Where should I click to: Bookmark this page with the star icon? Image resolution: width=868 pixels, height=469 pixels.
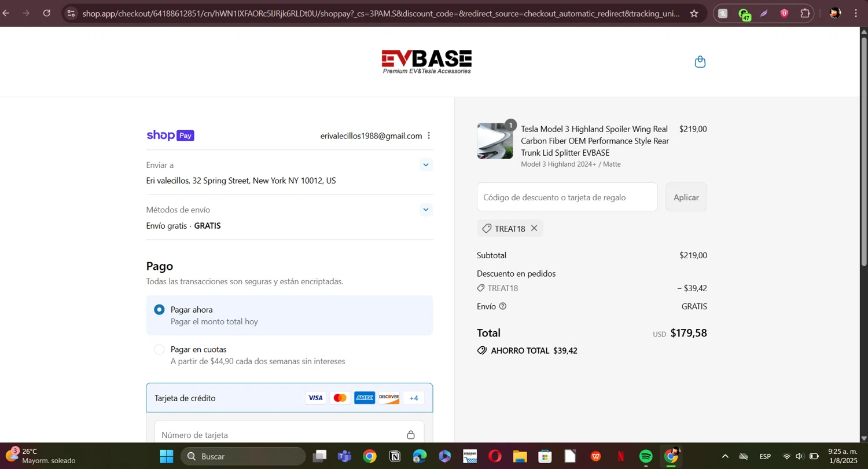[x=694, y=13]
